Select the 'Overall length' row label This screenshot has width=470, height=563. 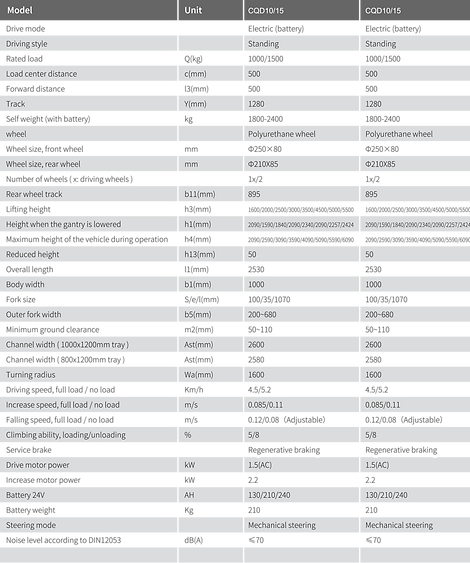[x=29, y=270]
